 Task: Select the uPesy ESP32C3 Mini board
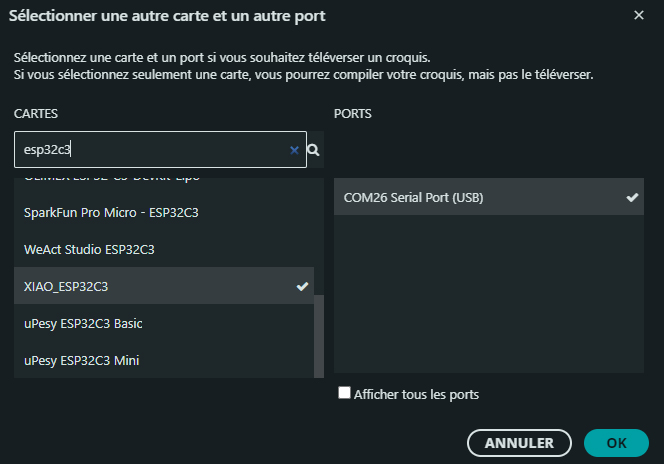pyautogui.click(x=81, y=360)
